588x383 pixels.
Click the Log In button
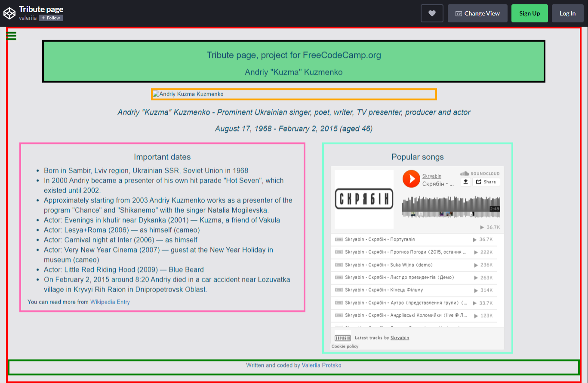[x=567, y=13]
